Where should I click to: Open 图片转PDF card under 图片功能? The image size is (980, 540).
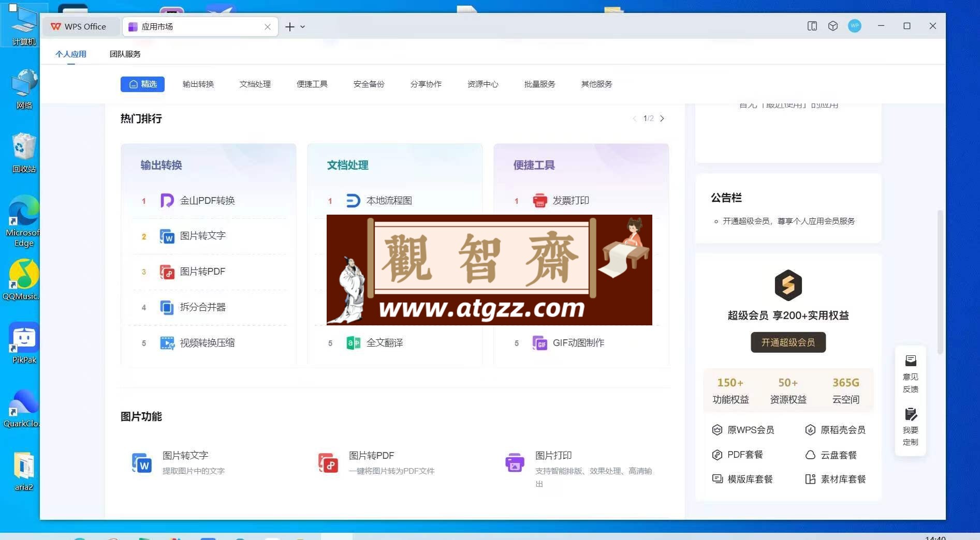click(x=376, y=462)
